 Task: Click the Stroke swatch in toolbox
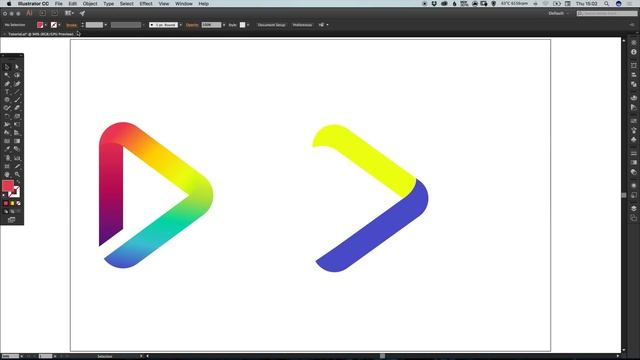[x=15, y=192]
